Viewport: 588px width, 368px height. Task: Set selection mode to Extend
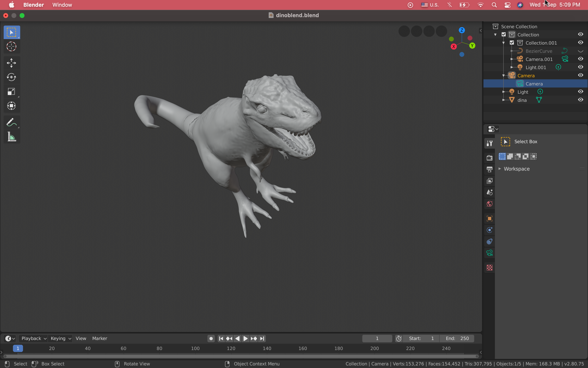pyautogui.click(x=510, y=156)
